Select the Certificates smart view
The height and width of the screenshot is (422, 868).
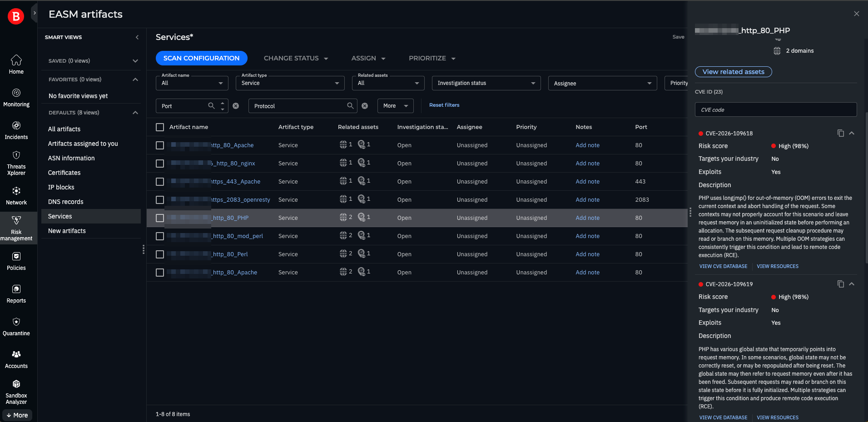[x=64, y=173]
